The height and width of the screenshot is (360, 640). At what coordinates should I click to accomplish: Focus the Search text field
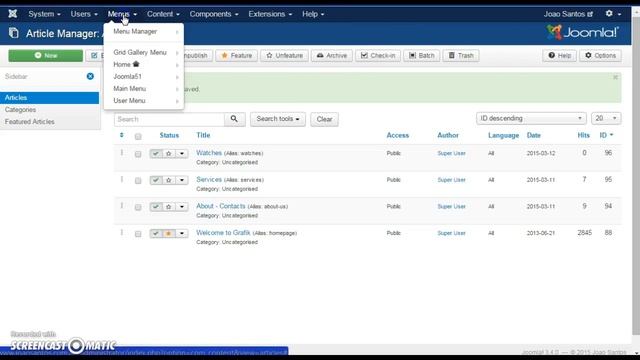point(169,119)
